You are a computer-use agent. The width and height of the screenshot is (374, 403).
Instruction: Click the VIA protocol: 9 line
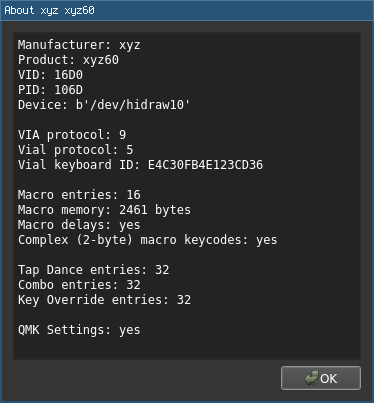(72, 135)
